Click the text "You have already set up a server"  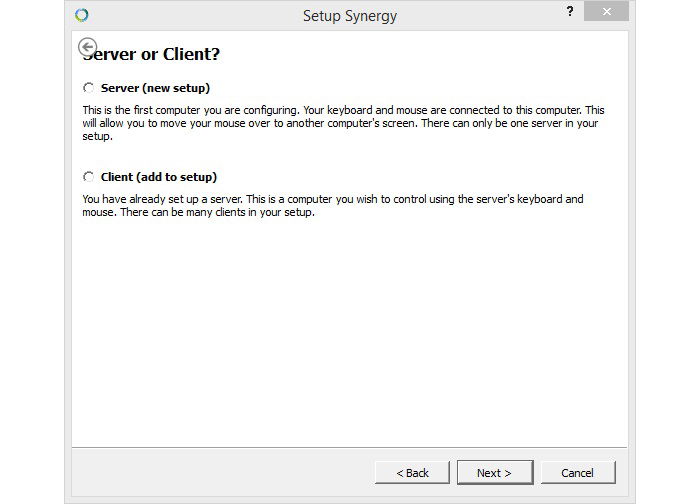point(162,199)
